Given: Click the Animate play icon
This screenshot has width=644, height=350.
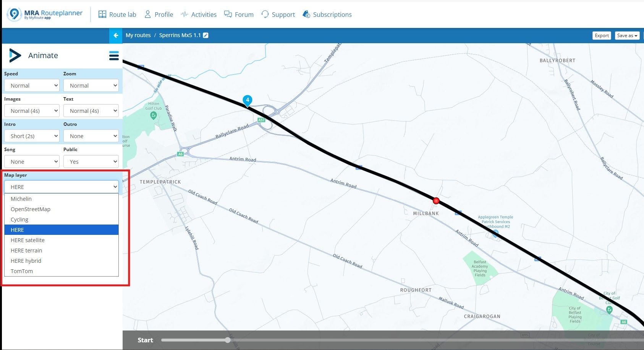Looking at the screenshot, I should pos(15,55).
